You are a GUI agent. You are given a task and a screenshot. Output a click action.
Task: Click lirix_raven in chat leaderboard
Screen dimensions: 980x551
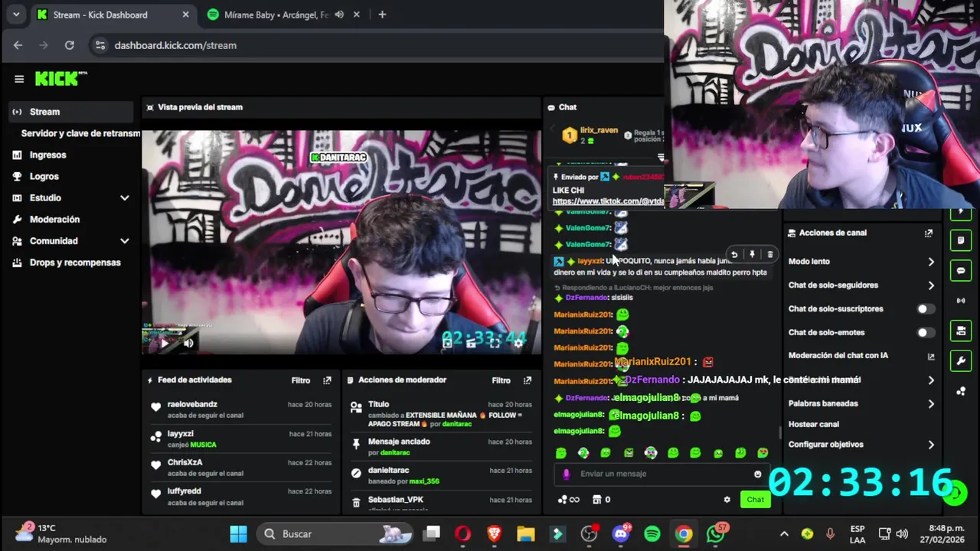599,131
